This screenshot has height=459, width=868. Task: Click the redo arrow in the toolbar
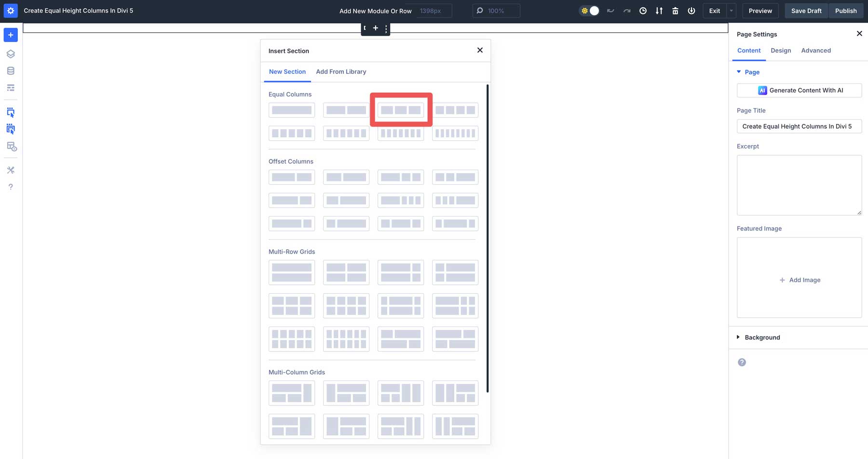[x=626, y=10]
